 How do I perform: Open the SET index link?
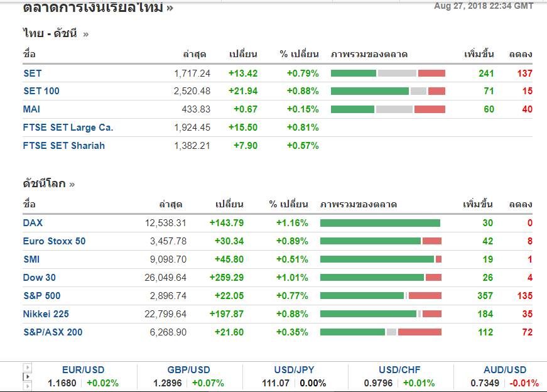point(33,73)
